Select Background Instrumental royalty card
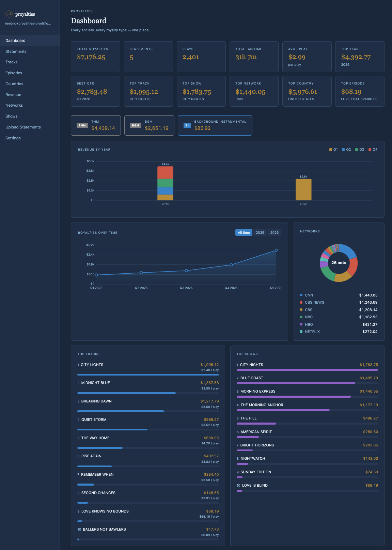The image size is (392, 550). point(215,125)
